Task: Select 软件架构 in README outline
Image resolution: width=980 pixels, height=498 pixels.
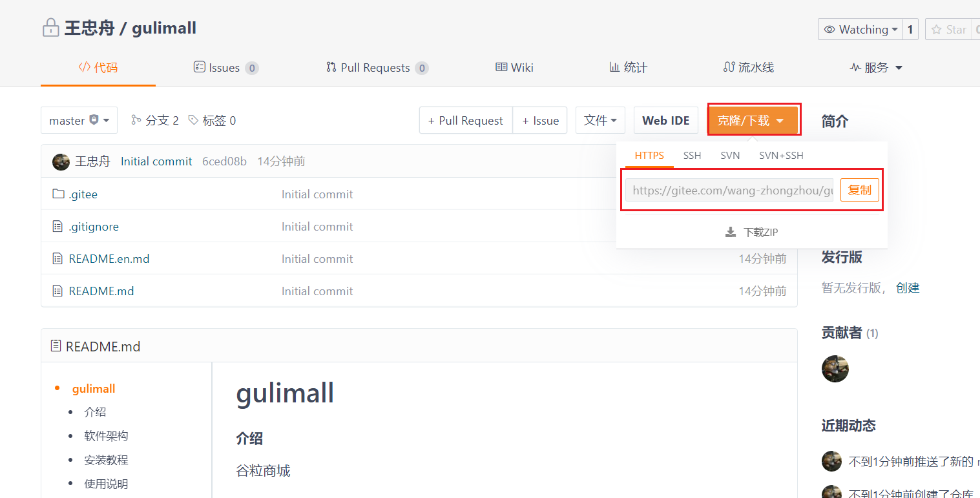Action: coord(106,435)
